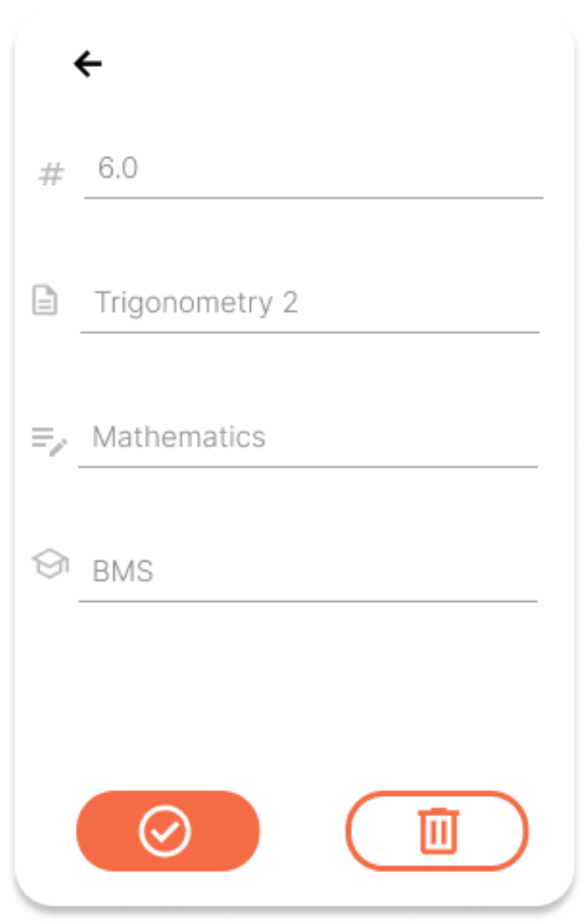The image size is (587, 924).
Task: Click the graduation cap icon beside BMS
Action: tap(50, 563)
